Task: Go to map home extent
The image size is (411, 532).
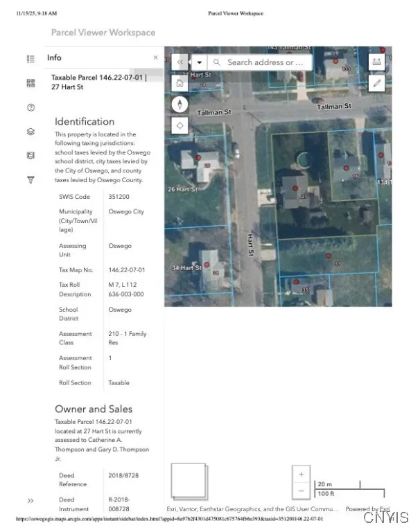Action: pyautogui.click(x=180, y=83)
